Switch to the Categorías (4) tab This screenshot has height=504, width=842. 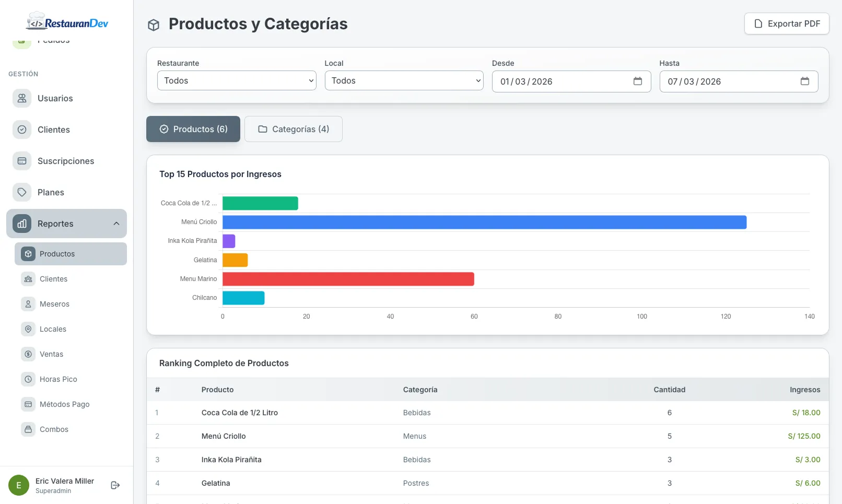click(294, 129)
